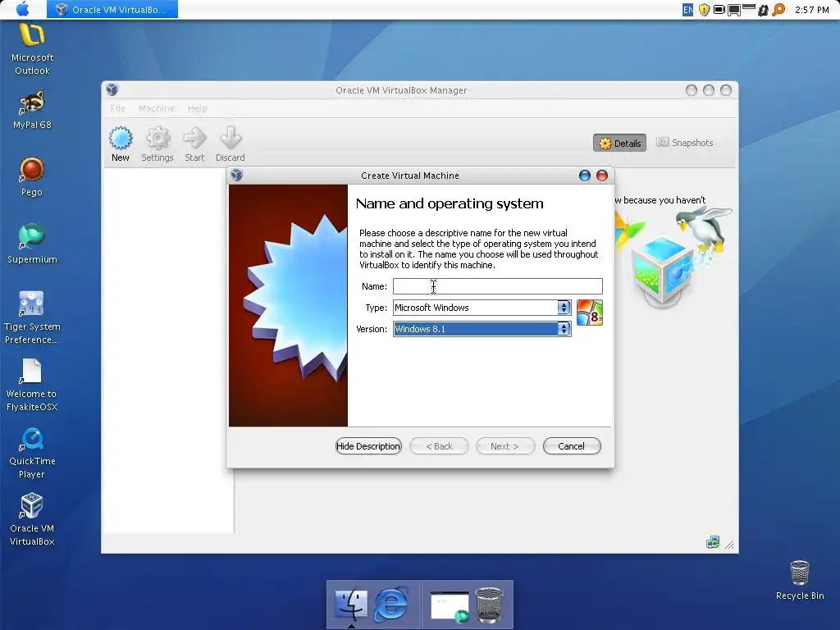Click the yellow security shield tray icon
The height and width of the screenshot is (630, 840).
(x=704, y=10)
